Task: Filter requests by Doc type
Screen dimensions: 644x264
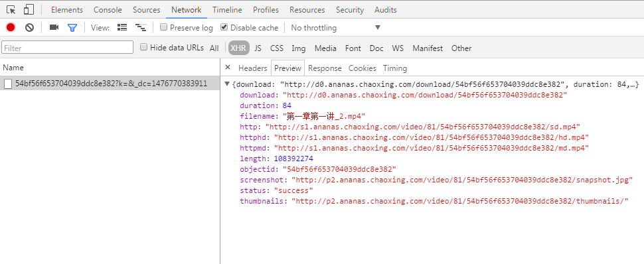Action: click(x=376, y=48)
